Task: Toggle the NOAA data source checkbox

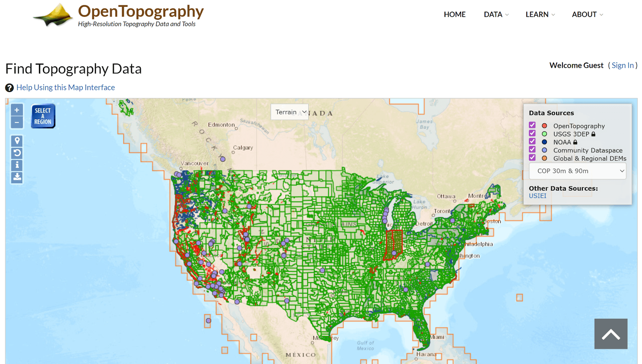Action: coord(532,141)
